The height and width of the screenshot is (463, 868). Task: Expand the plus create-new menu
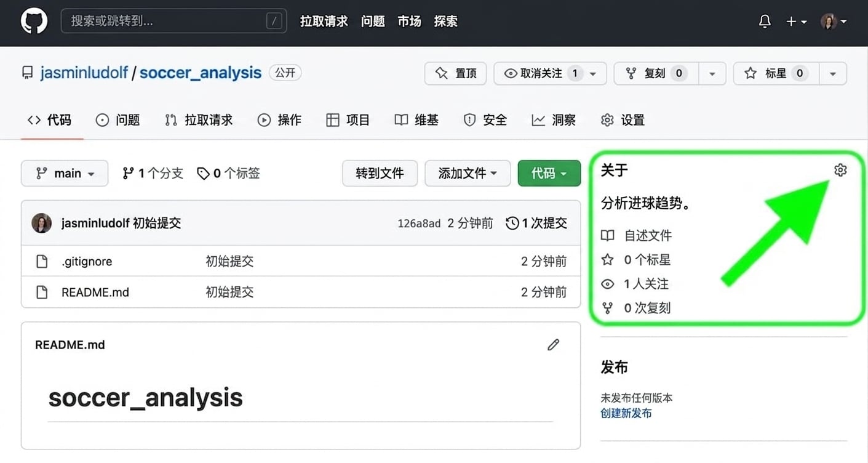pyautogui.click(x=797, y=22)
